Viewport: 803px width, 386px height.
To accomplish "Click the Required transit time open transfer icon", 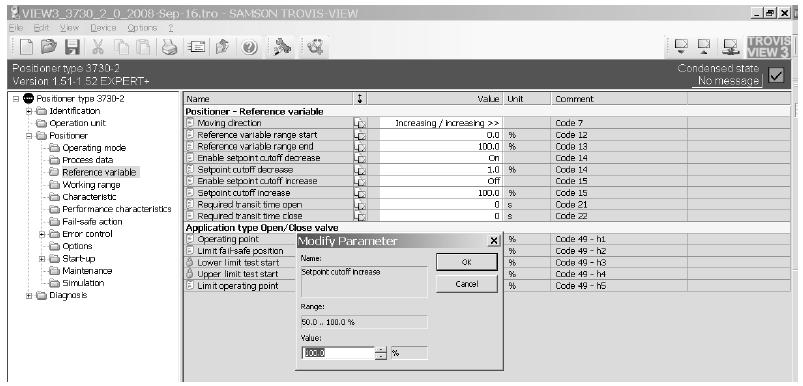I will tap(361, 205).
